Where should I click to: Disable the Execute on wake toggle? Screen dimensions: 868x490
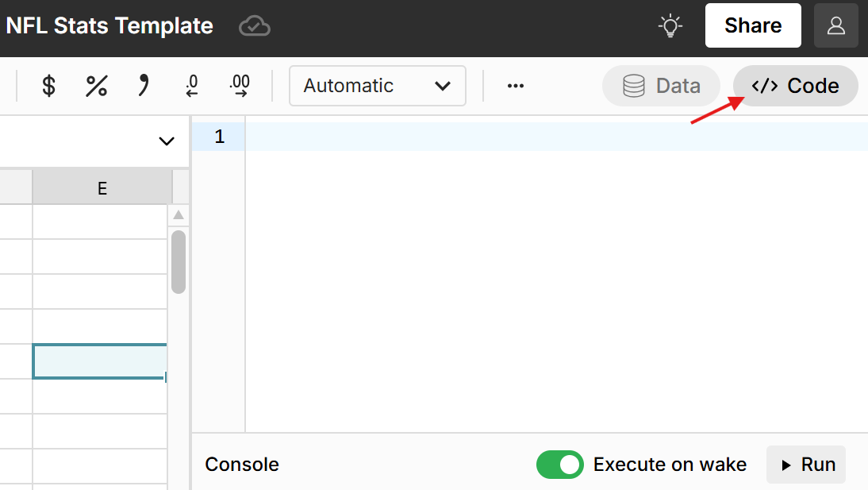[559, 465]
